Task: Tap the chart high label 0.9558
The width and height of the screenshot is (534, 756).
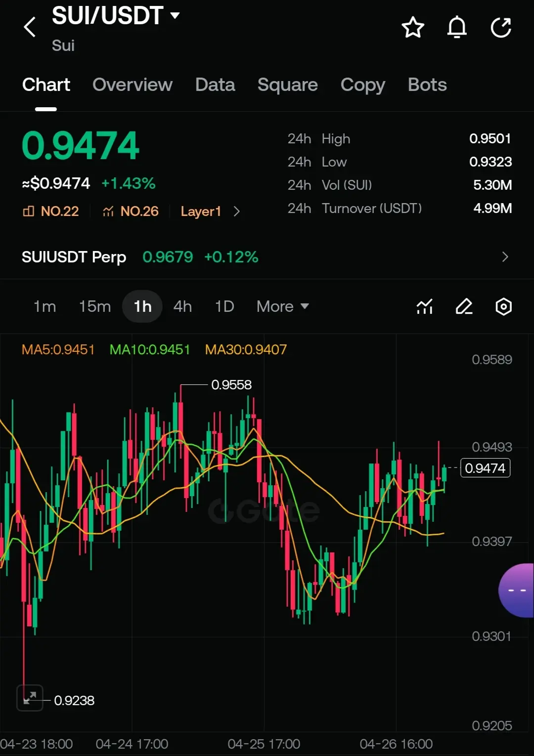Action: tap(231, 385)
